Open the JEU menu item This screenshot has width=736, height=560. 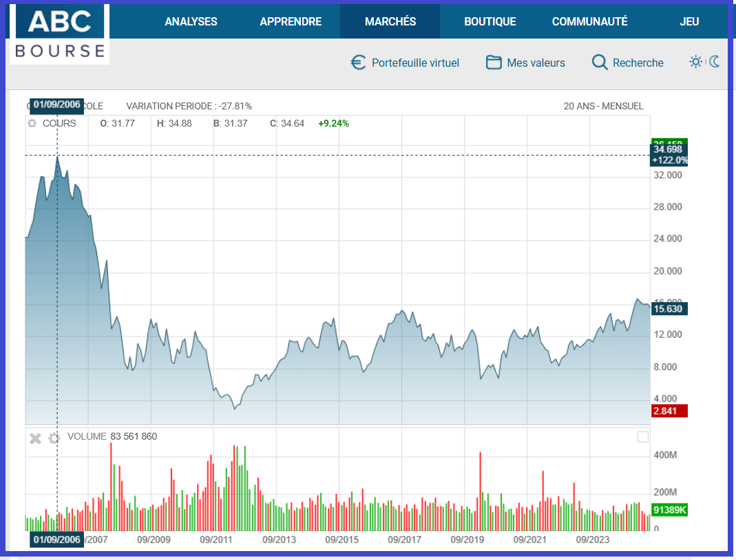point(689,21)
